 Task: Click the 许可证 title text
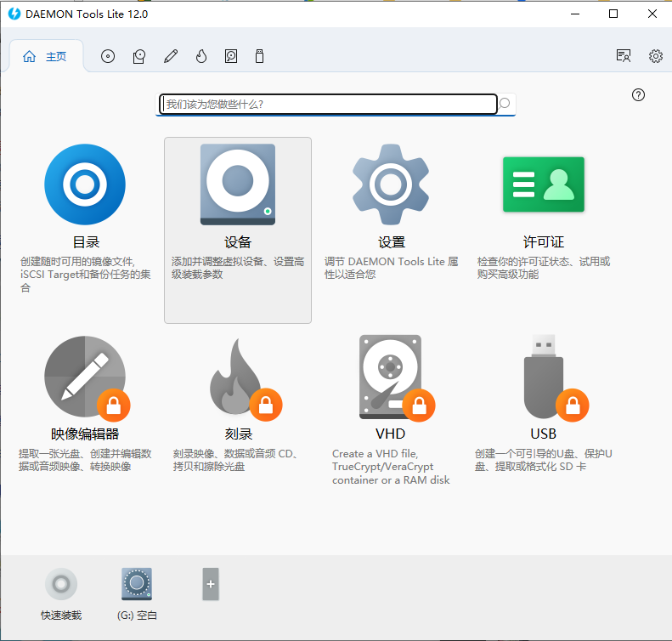click(544, 242)
